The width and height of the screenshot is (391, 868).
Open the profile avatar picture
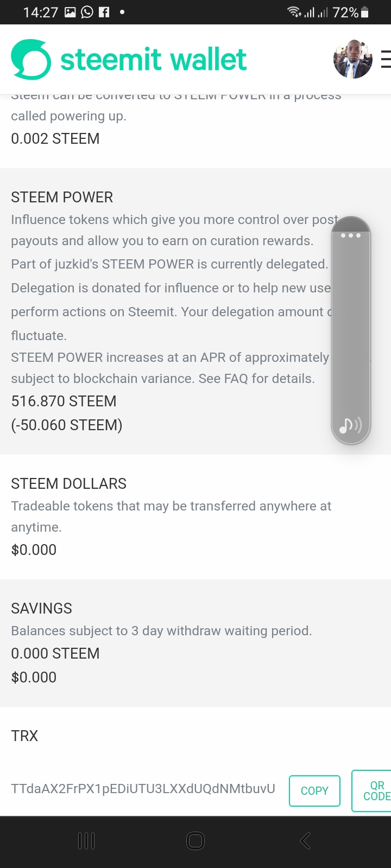[x=353, y=59]
